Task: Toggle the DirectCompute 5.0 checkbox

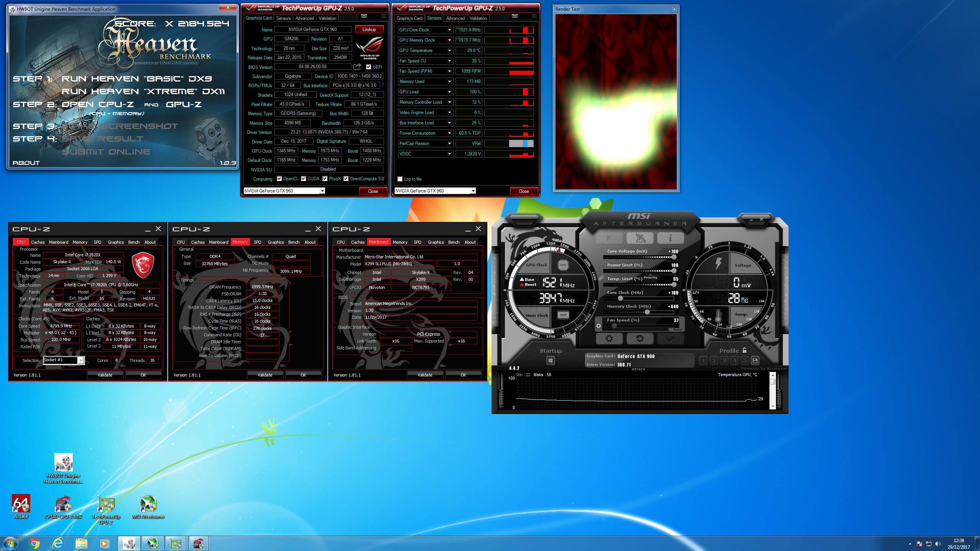Action: (346, 179)
